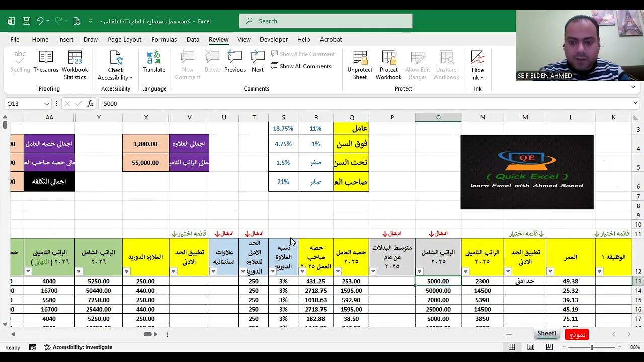Save the workbook from the quick access toolbar
This screenshot has height=362, width=644.
[26, 21]
